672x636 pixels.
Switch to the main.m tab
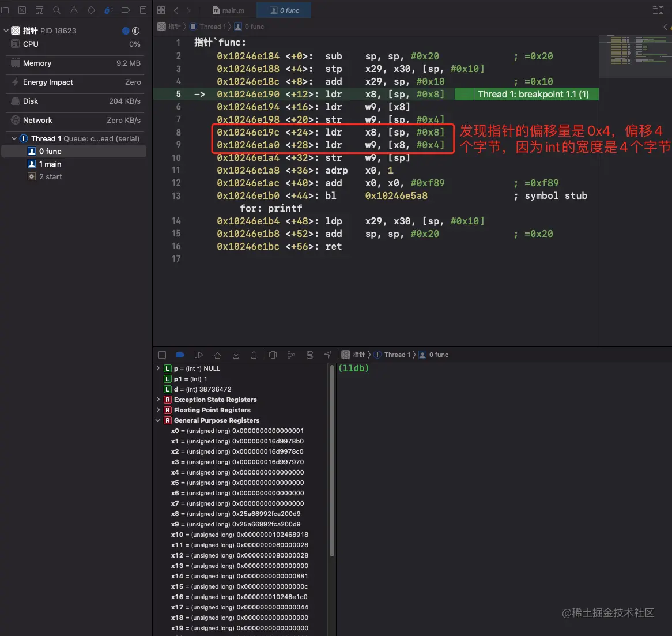tap(228, 10)
